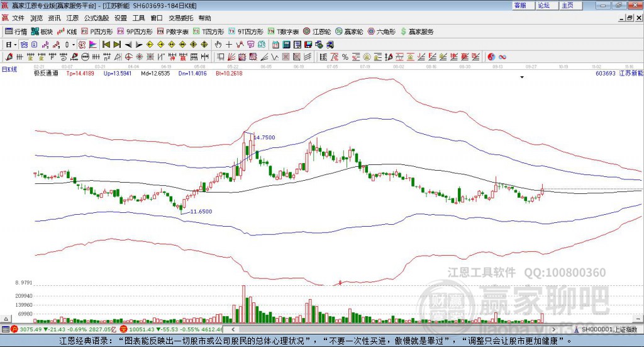Image resolution: width=644 pixels, height=347 pixels.
Task: Open the 资讯 menu
Action: point(54,18)
